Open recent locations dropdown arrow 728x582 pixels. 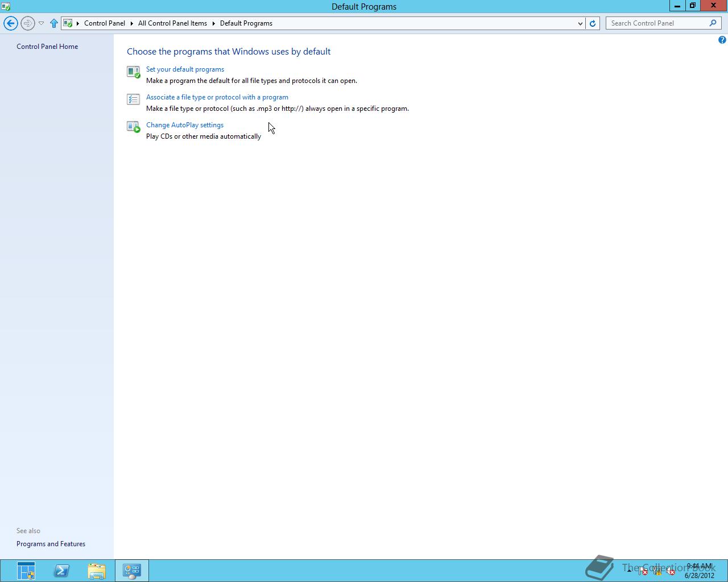pyautogui.click(x=41, y=23)
